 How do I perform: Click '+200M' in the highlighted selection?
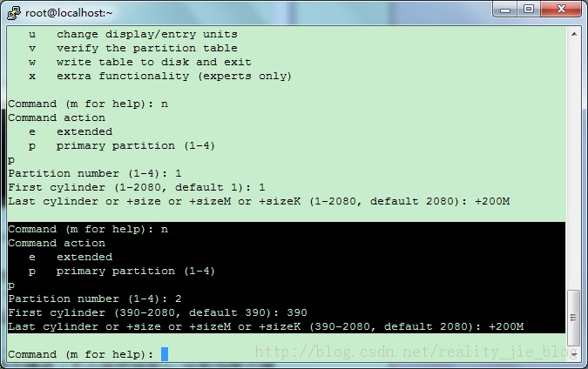[506, 326]
